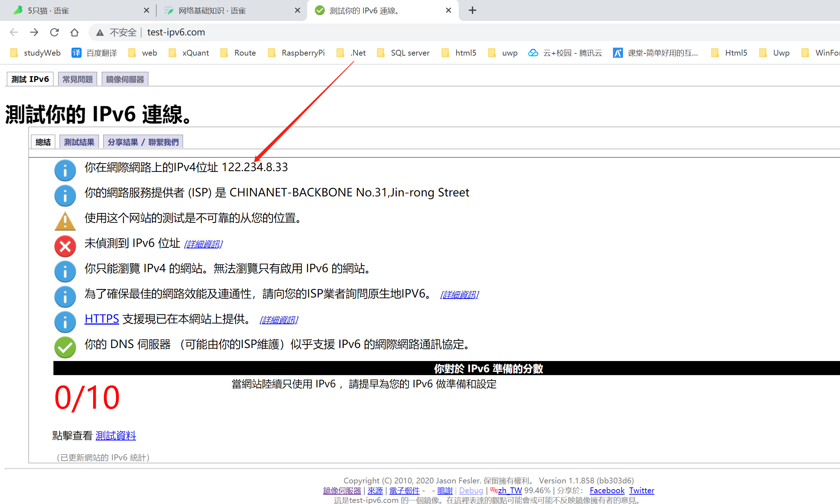The width and height of the screenshot is (840, 504).
Task: Click the 已更新網站的 IPv6 統計 text
Action: click(103, 457)
